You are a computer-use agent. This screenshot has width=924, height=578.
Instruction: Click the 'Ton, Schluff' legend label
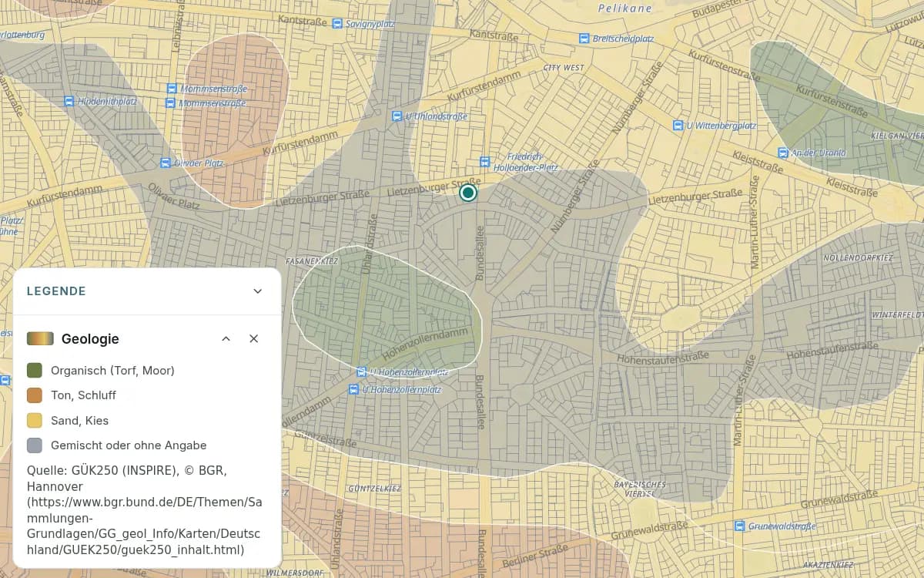point(83,395)
